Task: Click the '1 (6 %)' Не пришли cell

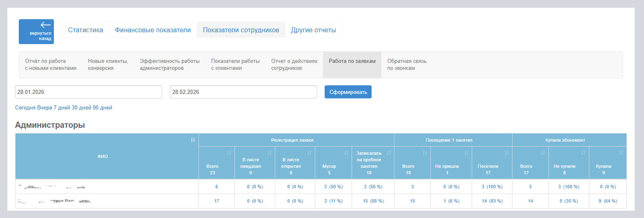Action: (451, 201)
